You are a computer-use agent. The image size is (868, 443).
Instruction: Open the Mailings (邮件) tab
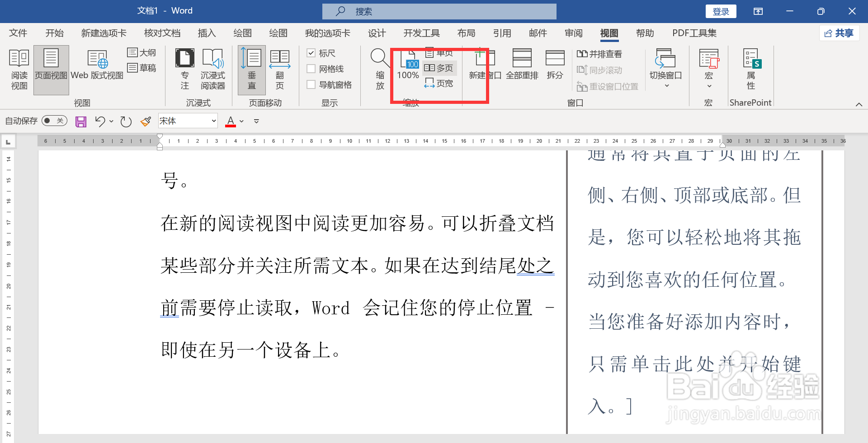pyautogui.click(x=538, y=33)
